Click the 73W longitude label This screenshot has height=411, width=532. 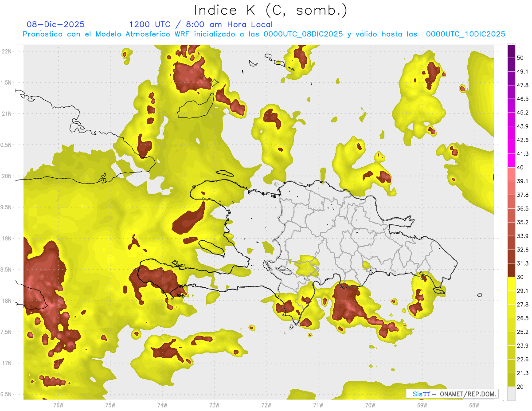(214, 405)
